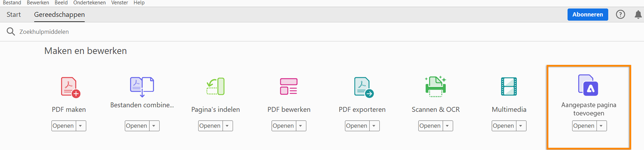Click the PDF exporteren icon
Image resolution: width=644 pixels, height=150 pixels.
point(362,87)
